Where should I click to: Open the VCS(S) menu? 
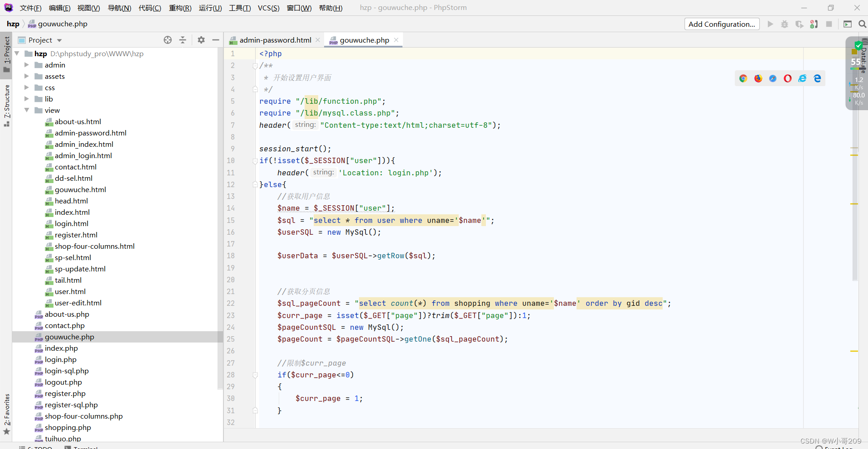(268, 8)
